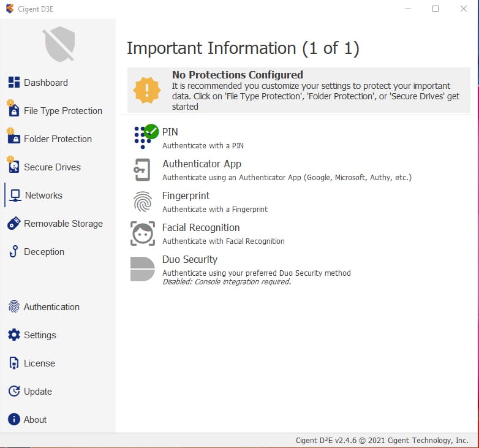Click the Duo Security logo icon
Image resolution: width=479 pixels, height=448 pixels.
pos(142,269)
